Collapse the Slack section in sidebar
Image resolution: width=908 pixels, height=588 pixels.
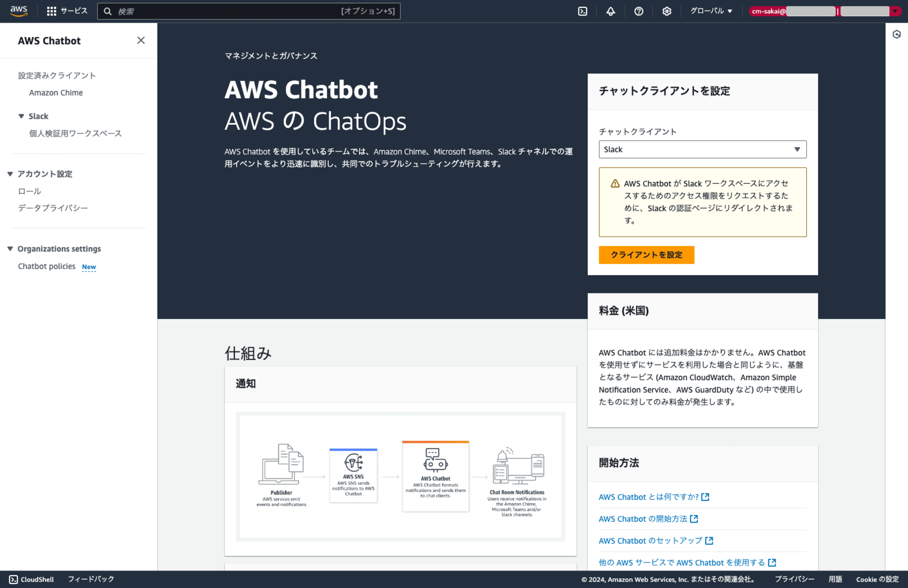coord(21,116)
